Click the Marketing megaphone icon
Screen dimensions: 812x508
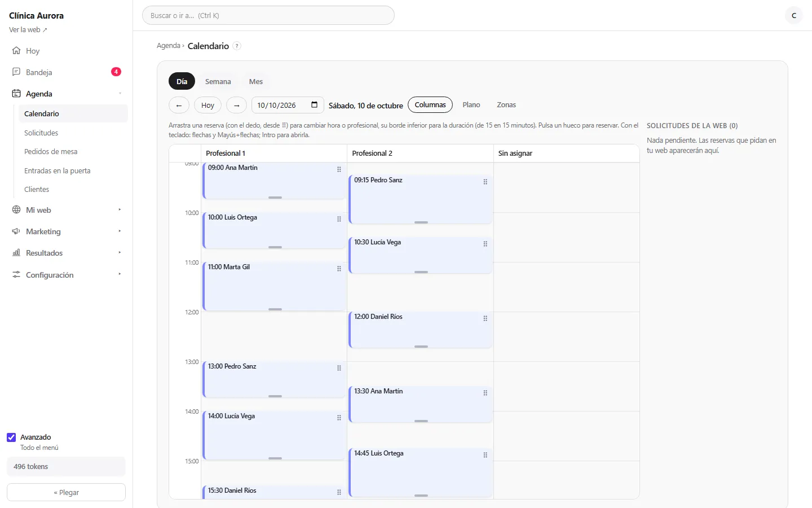pyautogui.click(x=16, y=231)
